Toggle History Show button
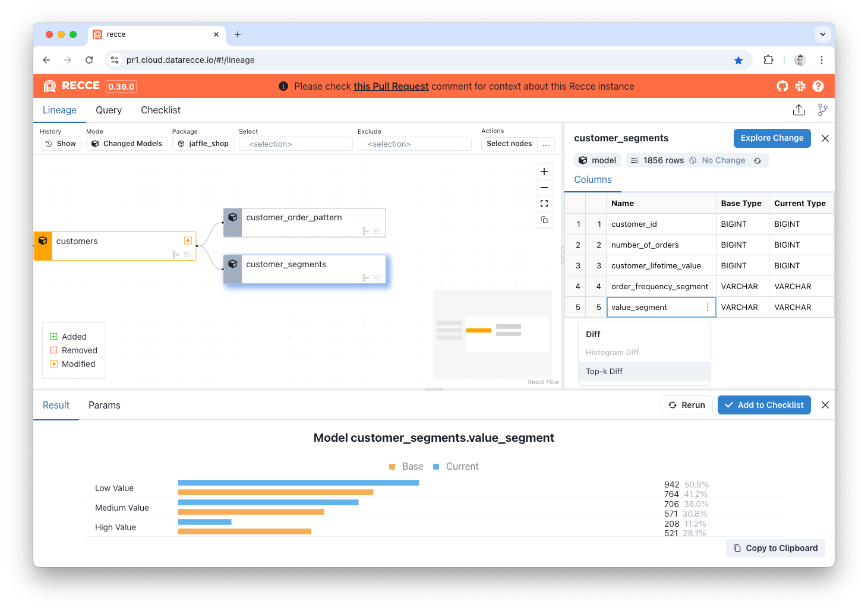 [61, 144]
